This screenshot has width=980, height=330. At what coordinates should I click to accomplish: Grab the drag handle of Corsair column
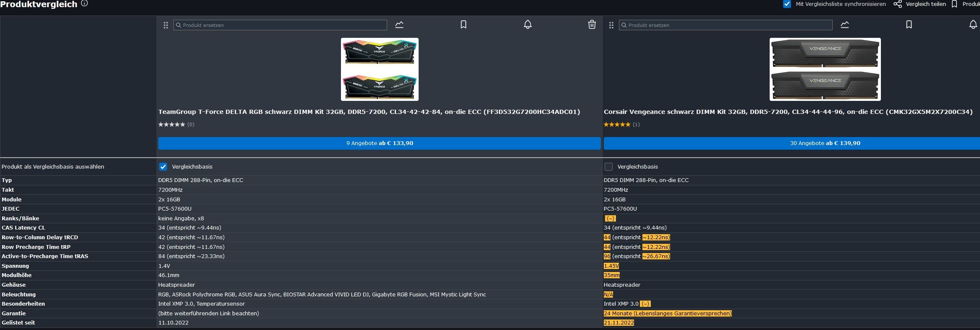coord(611,25)
